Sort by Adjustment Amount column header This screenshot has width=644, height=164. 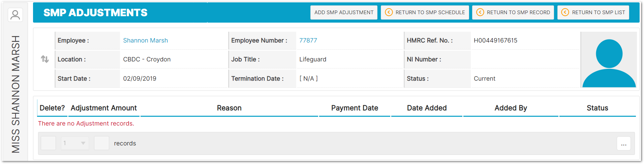[103, 108]
